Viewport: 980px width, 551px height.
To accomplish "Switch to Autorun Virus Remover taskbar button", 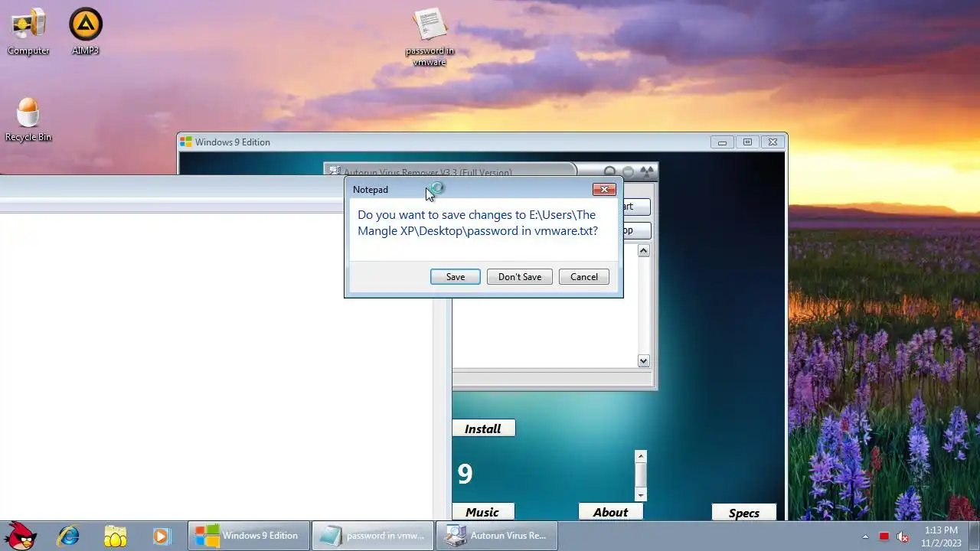I will point(497,536).
